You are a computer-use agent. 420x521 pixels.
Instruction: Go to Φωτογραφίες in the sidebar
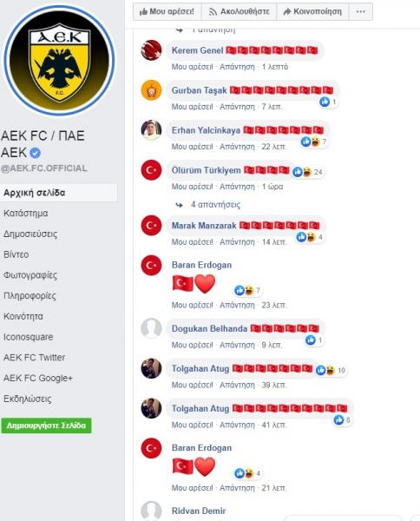30,275
